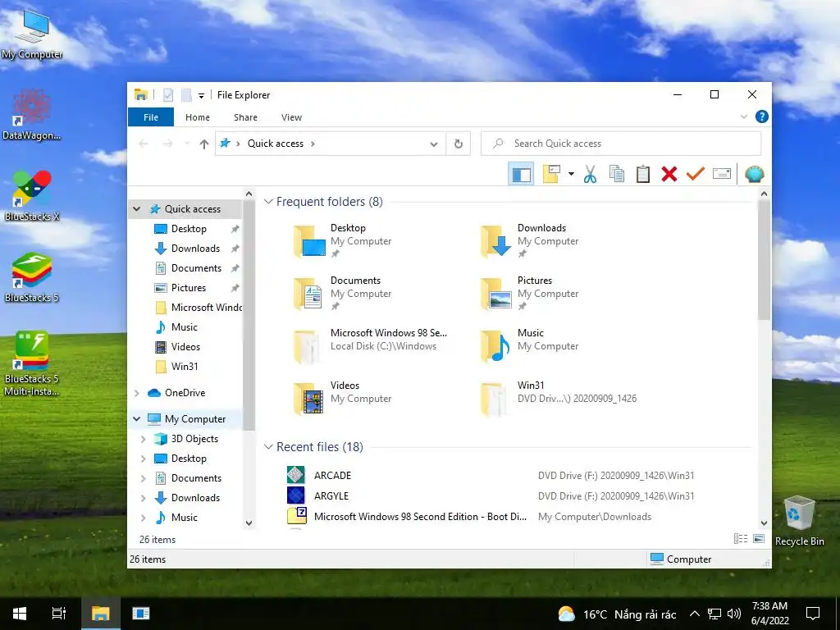The image size is (840, 630).
Task: Select the Videos frequent folder icon
Action: point(308,399)
